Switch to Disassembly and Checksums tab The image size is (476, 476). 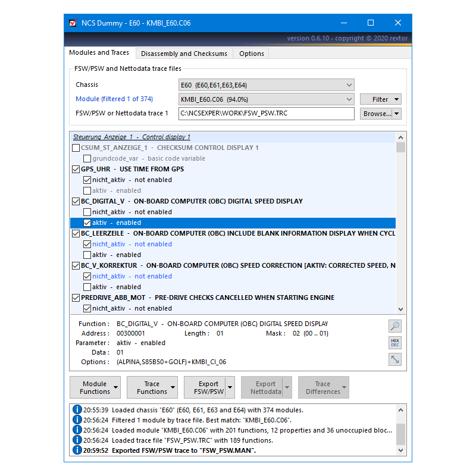pos(184,54)
